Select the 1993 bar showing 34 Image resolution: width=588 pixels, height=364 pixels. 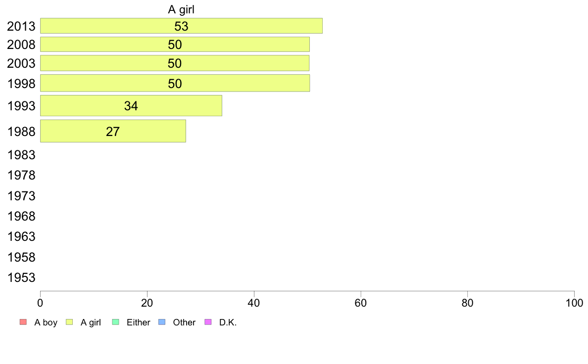coord(131,106)
